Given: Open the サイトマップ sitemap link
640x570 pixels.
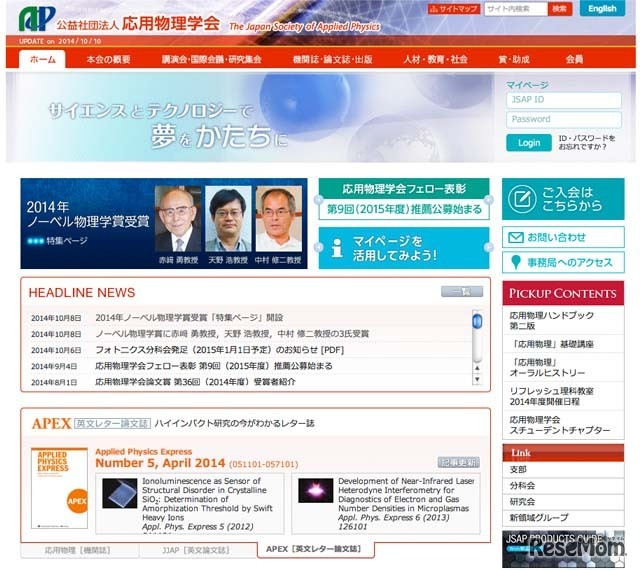Looking at the screenshot, I should click(454, 9).
